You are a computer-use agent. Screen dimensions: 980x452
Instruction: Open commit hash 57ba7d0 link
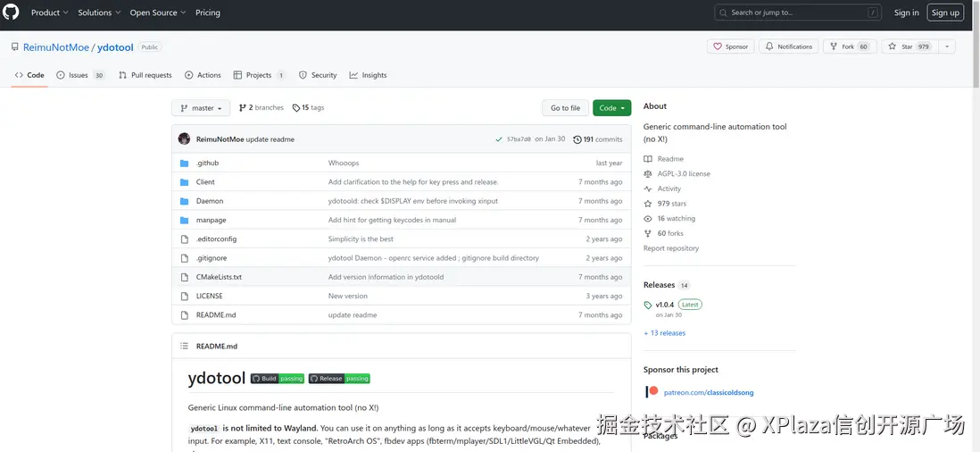519,139
